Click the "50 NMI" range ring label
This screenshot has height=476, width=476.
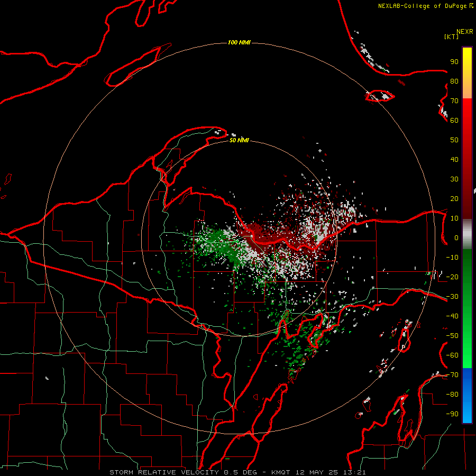coord(239,140)
